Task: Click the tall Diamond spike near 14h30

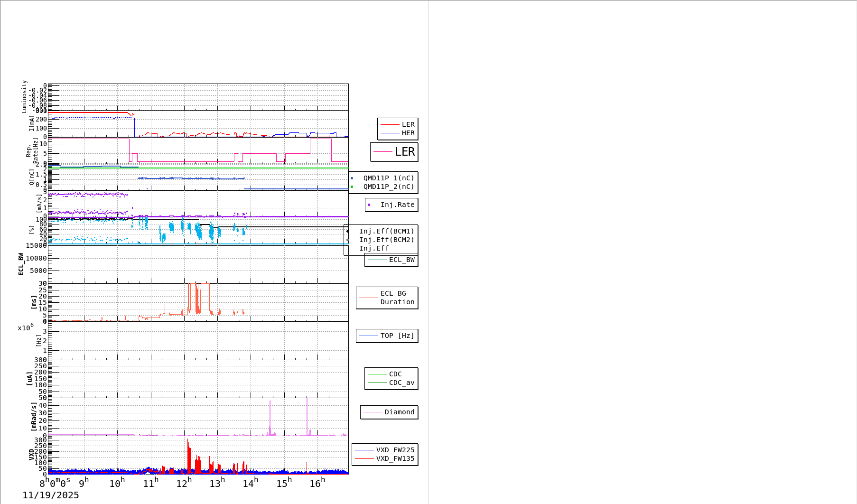Action: [270, 413]
